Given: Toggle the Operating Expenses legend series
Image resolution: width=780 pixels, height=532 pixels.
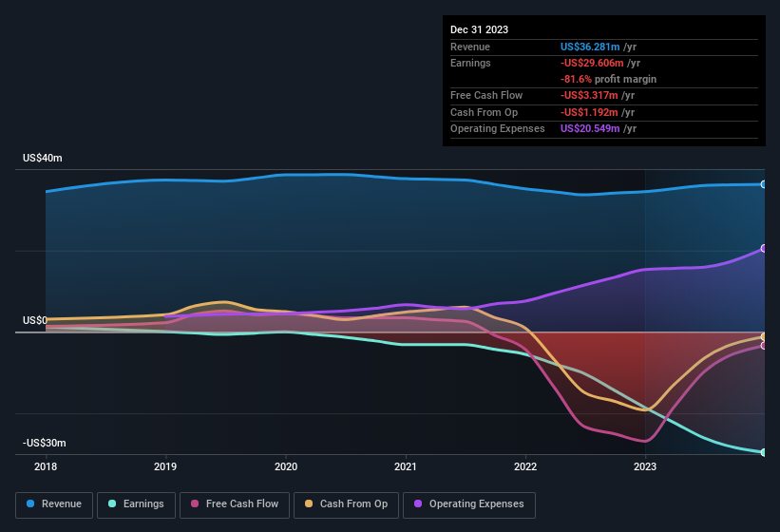Looking at the screenshot, I should pos(469,504).
